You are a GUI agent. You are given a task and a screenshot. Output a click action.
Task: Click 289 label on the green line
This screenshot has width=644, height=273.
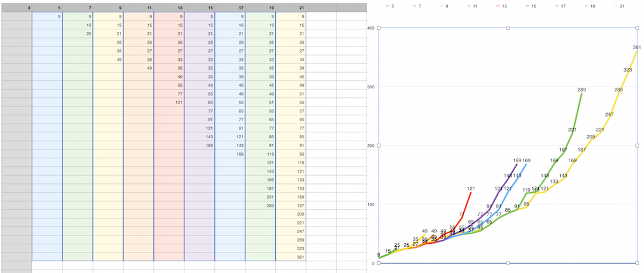coord(581,90)
